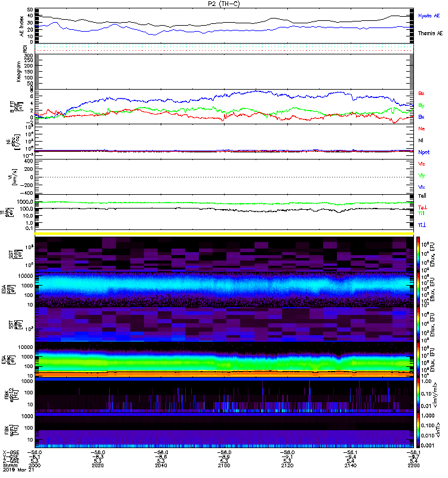448x478 pixels.
Task: Select the 'Kyoto AE' legend label
Action: click(x=429, y=16)
